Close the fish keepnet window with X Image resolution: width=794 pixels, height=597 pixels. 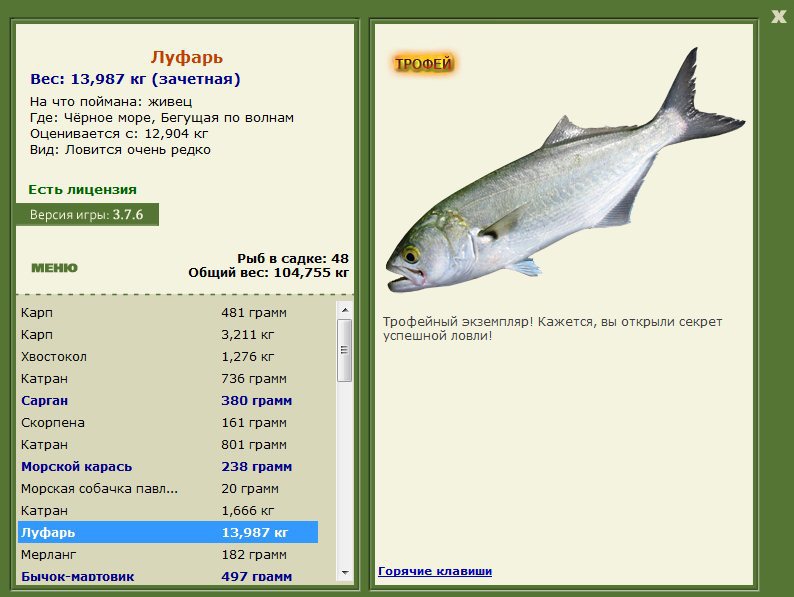click(778, 17)
